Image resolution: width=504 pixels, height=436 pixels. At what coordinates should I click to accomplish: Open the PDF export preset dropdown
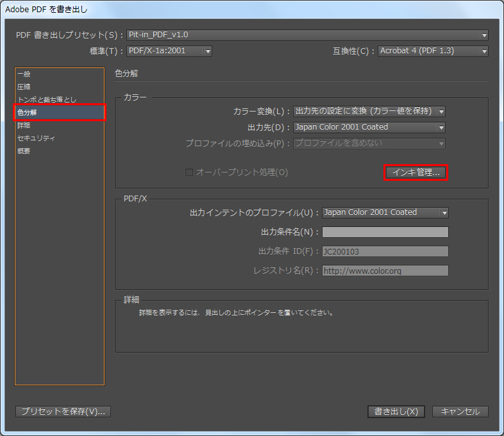[307, 35]
